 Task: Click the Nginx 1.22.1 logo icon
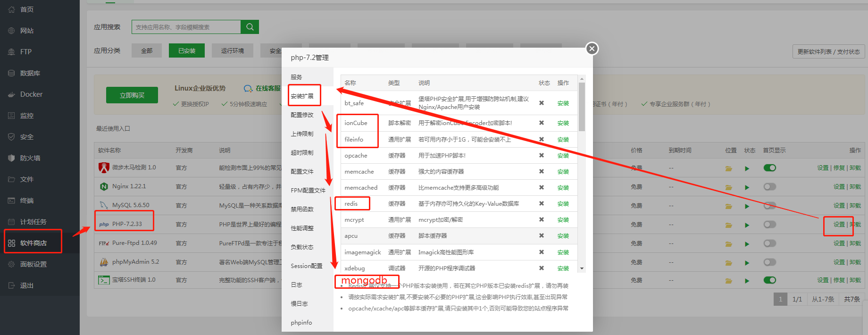pos(104,186)
